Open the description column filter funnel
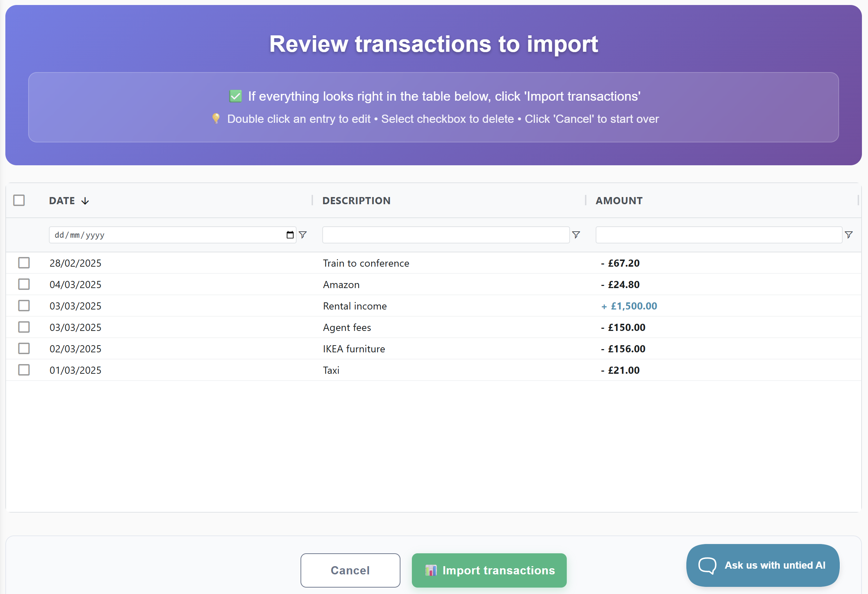The image size is (868, 594). coord(576,235)
